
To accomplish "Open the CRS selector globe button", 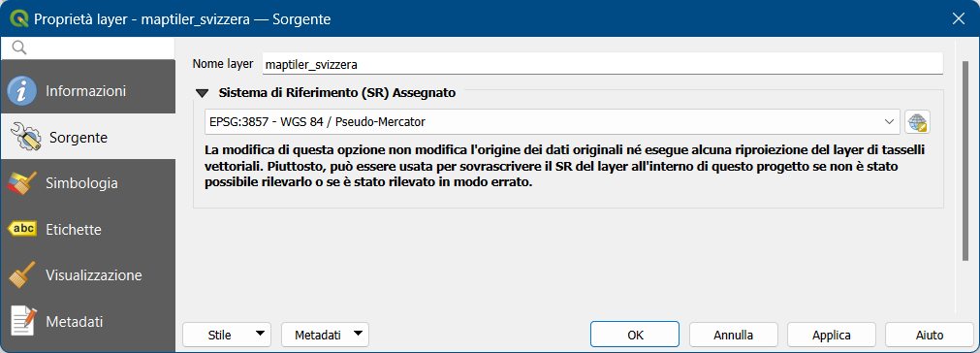I will [x=918, y=122].
